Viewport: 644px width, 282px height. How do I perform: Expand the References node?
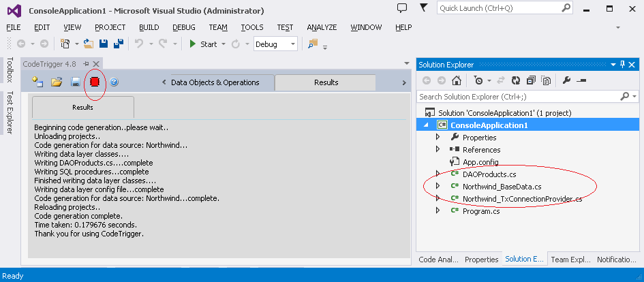click(438, 150)
